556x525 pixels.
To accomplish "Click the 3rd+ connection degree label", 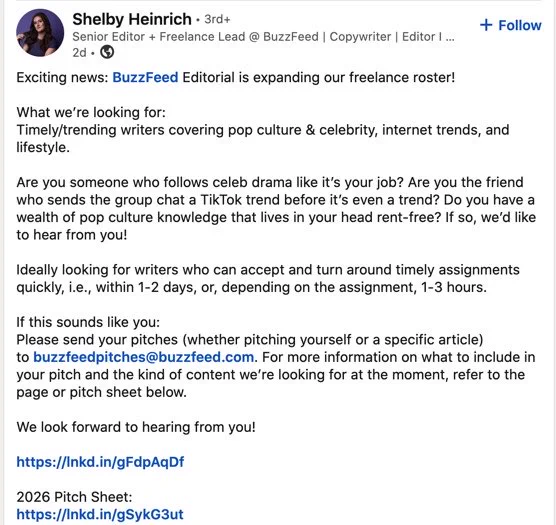I will pos(217,19).
